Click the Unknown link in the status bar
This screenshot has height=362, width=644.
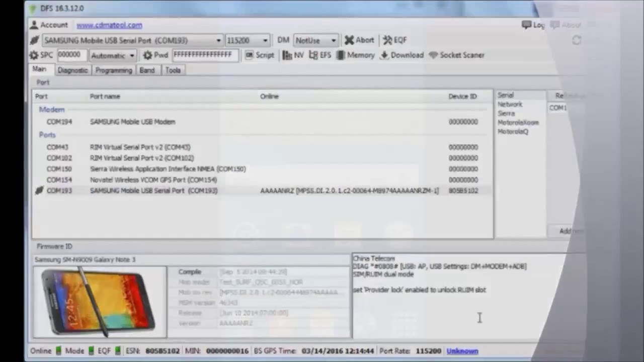click(462, 351)
